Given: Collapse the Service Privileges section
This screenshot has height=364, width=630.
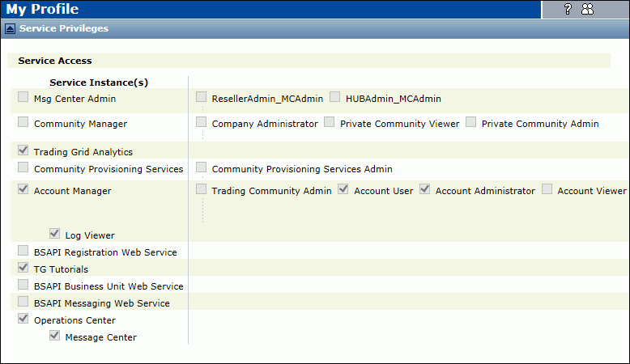Looking at the screenshot, I should 10,28.
